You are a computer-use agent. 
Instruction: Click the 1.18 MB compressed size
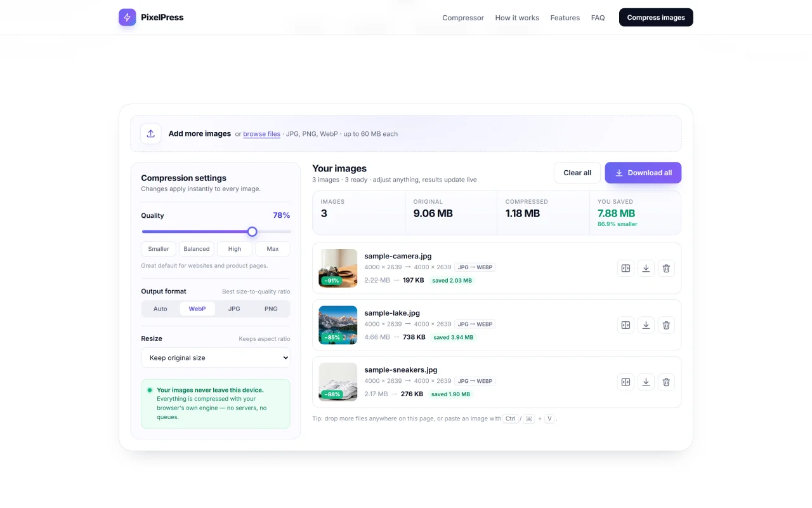(x=523, y=213)
